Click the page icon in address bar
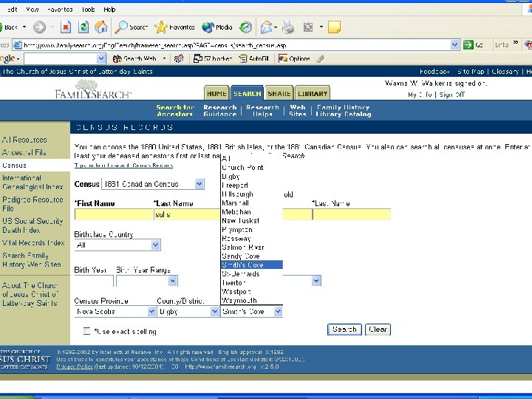This screenshot has width=532, height=399. point(18,45)
